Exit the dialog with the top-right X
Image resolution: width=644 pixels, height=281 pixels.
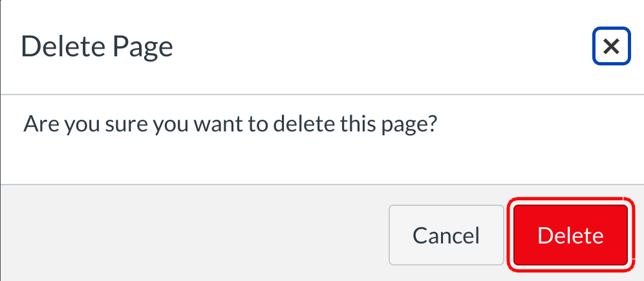611,47
